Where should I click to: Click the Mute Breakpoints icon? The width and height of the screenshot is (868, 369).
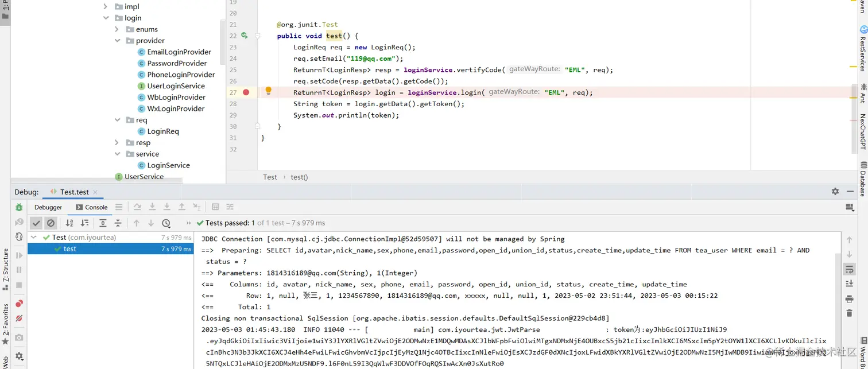coord(19,318)
